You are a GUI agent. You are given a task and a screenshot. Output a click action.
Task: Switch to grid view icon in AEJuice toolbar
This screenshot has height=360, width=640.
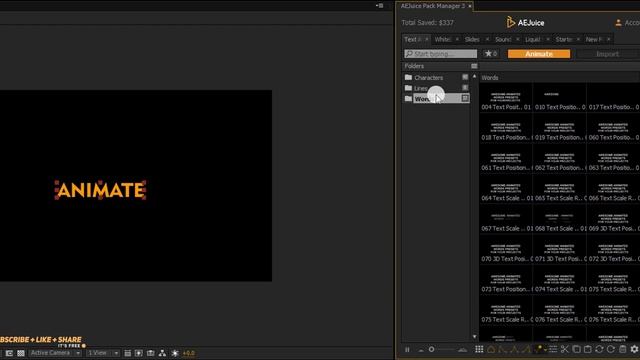click(x=479, y=349)
